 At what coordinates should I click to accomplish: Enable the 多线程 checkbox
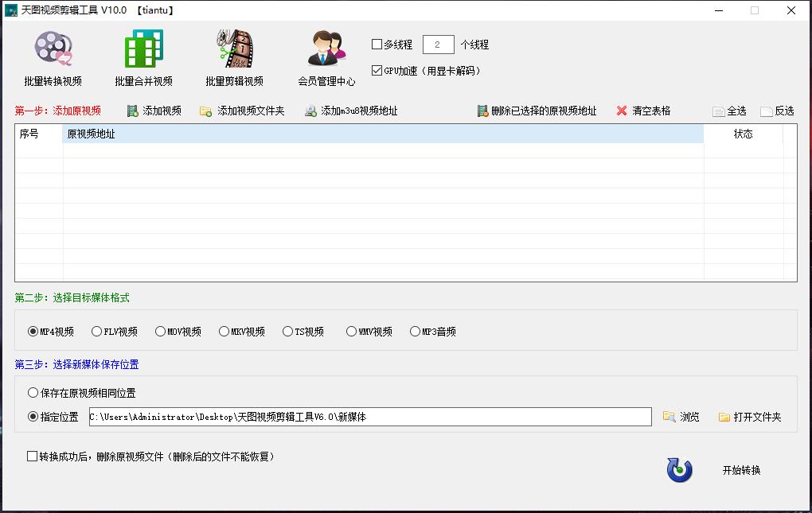[377, 45]
